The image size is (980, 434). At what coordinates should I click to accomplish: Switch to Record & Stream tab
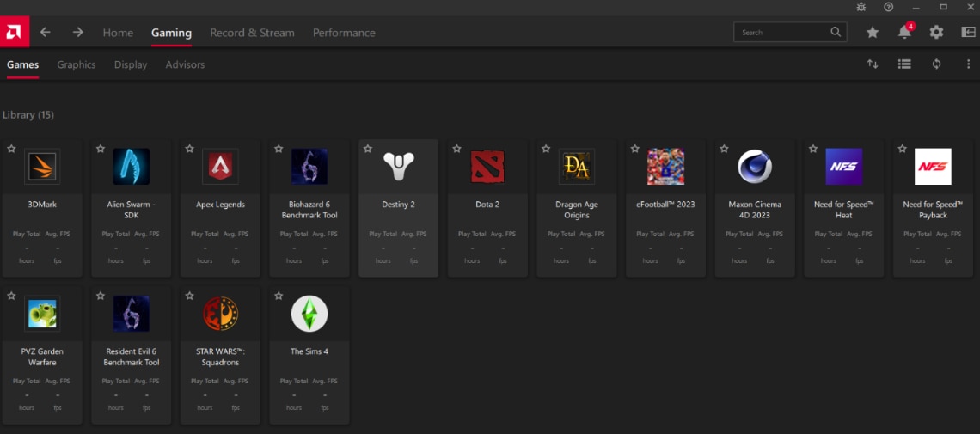(252, 33)
